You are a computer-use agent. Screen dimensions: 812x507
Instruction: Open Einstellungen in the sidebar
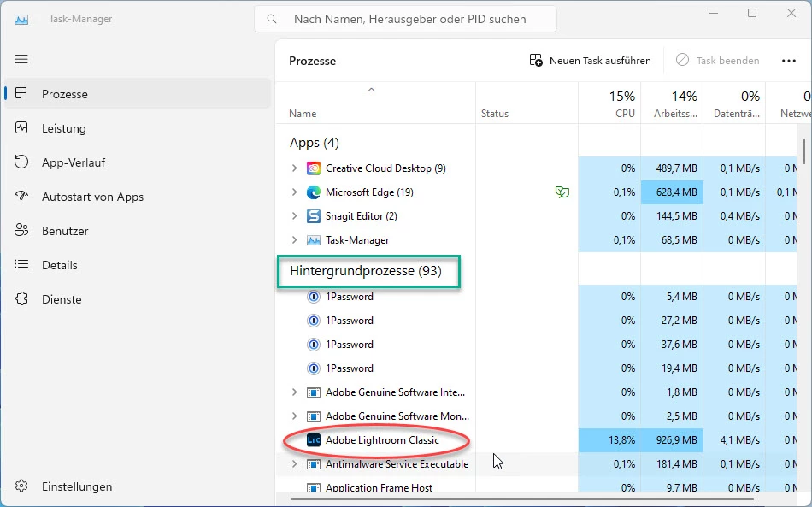[138, 486]
